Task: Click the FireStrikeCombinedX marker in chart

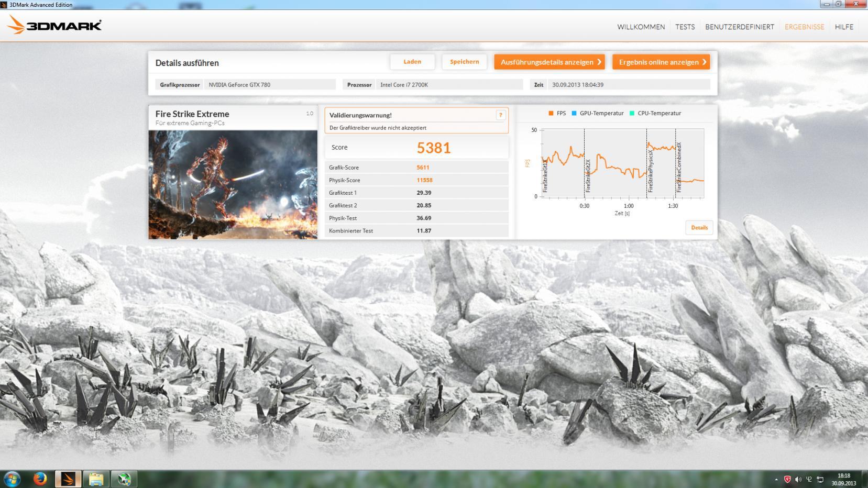Action: [x=679, y=168]
